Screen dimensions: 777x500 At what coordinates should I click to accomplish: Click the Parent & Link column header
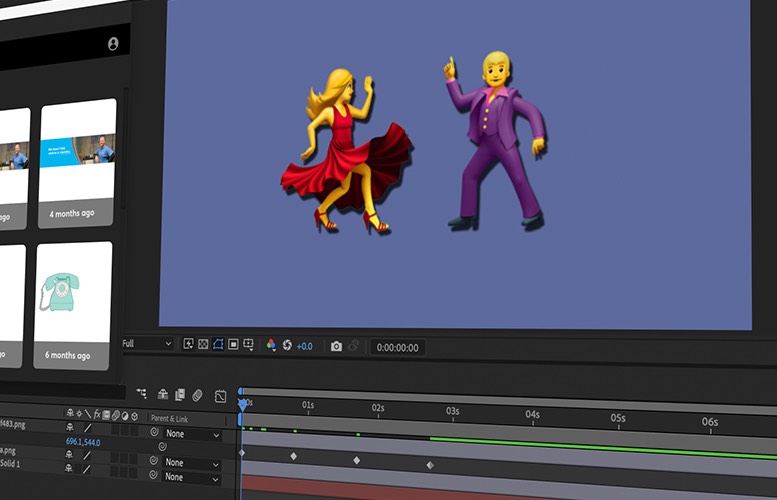pyautogui.click(x=169, y=419)
